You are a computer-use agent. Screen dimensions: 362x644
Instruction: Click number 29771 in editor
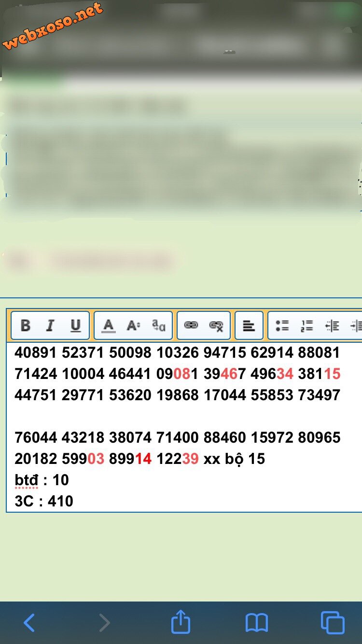(x=83, y=395)
